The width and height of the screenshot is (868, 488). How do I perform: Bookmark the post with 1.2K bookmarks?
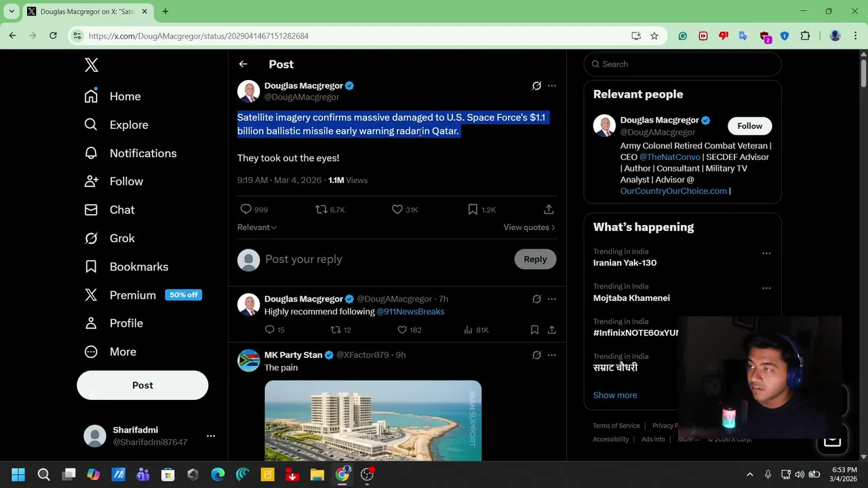[481, 209]
